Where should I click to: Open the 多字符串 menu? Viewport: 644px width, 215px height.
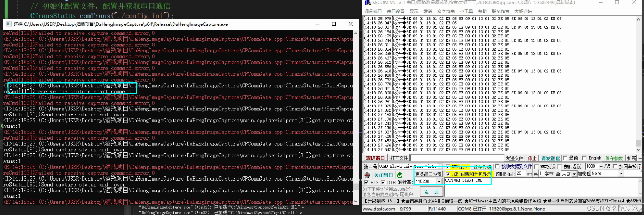[446, 12]
